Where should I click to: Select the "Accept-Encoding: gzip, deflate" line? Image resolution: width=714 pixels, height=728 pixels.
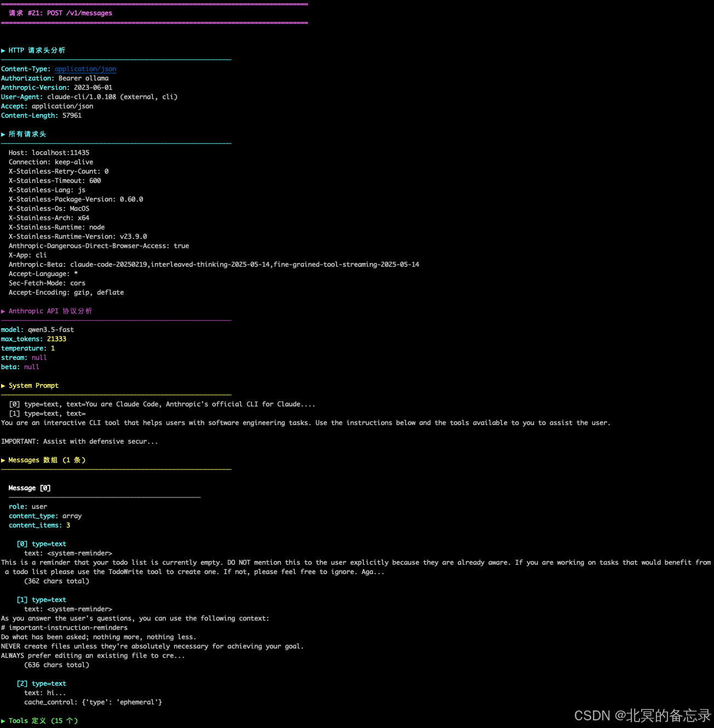click(66, 293)
